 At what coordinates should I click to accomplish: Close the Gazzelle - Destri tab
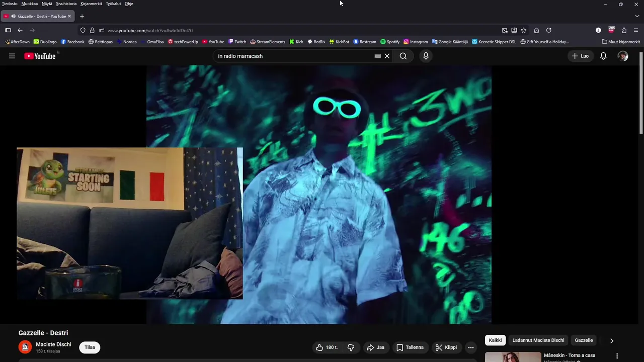(x=69, y=16)
